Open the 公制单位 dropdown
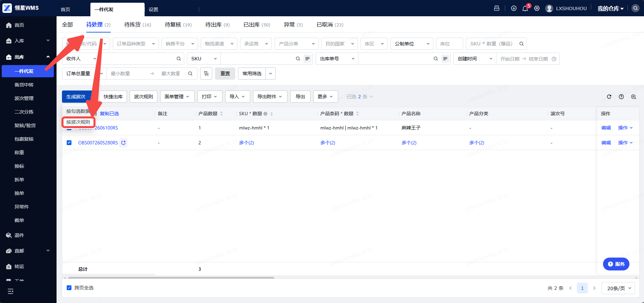 point(412,44)
